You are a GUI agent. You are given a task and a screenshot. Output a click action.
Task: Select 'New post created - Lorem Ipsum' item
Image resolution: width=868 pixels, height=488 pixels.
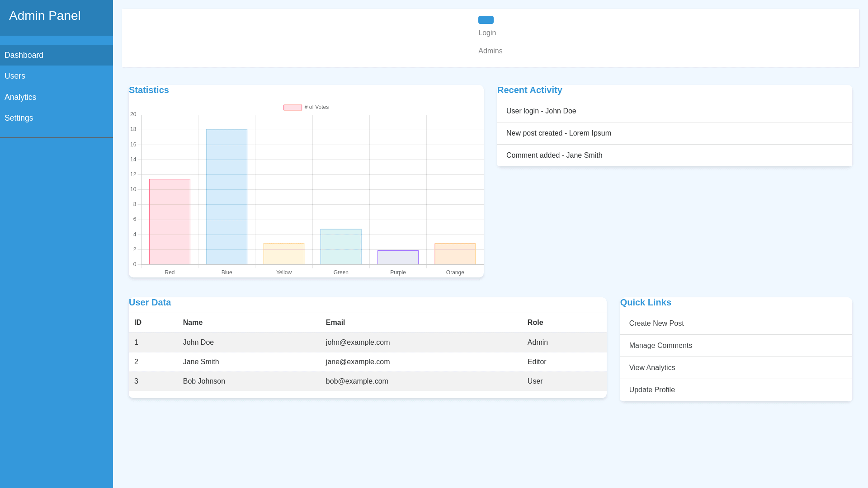[x=558, y=133]
